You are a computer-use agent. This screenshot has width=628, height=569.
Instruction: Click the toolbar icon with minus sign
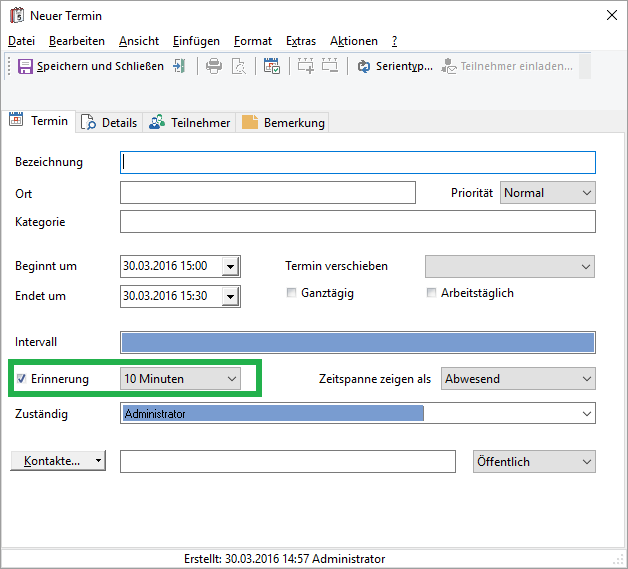point(330,65)
